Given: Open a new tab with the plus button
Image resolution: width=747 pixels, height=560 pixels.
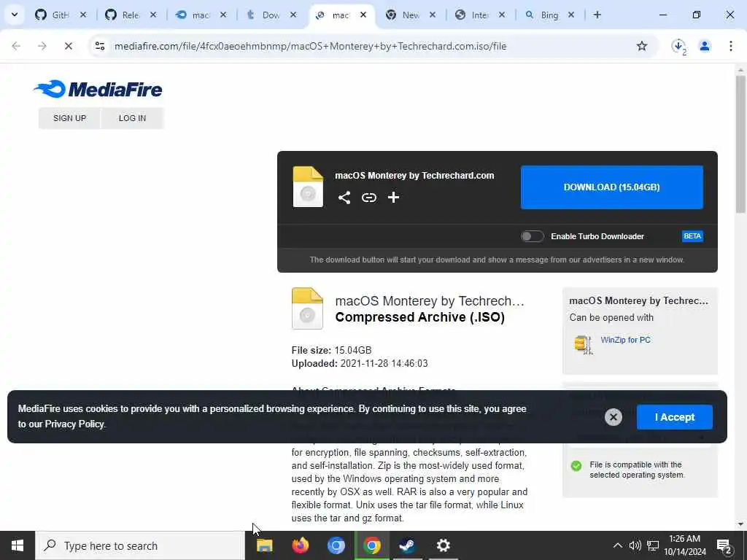Looking at the screenshot, I should coord(597,15).
